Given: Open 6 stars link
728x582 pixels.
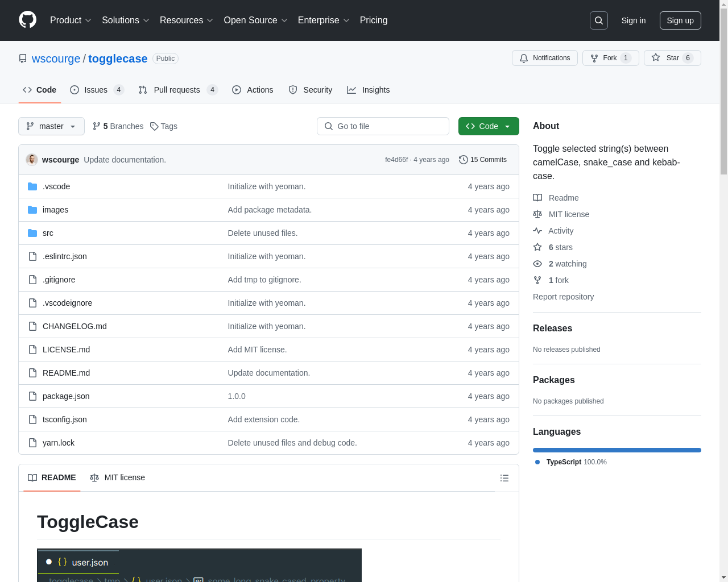Looking at the screenshot, I should point(553,247).
